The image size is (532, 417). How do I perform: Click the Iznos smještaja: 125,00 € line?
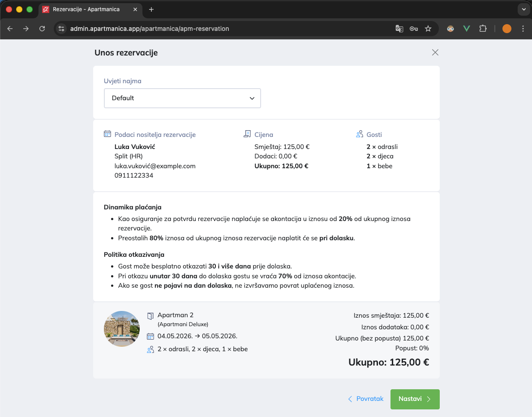point(391,315)
